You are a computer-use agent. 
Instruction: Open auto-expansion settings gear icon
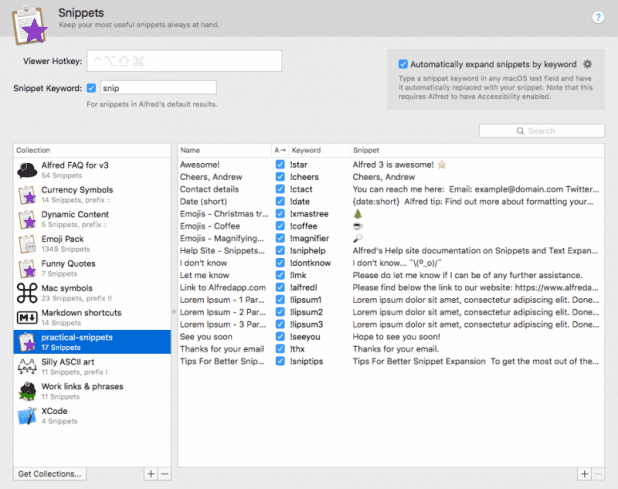pyautogui.click(x=587, y=64)
